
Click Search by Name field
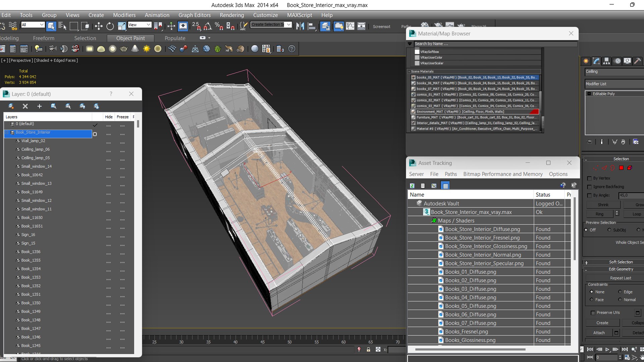point(495,44)
